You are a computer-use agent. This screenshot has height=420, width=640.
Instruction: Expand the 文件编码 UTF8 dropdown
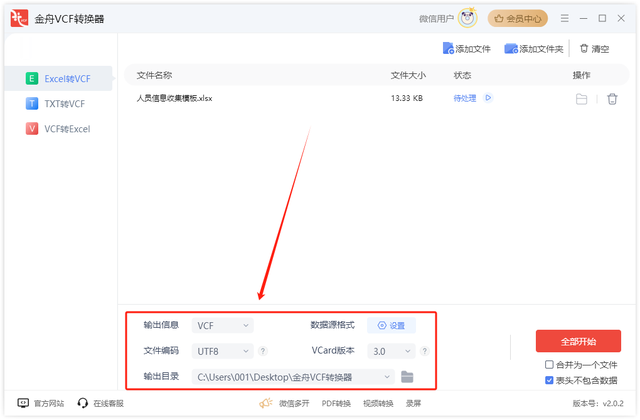[x=222, y=351]
